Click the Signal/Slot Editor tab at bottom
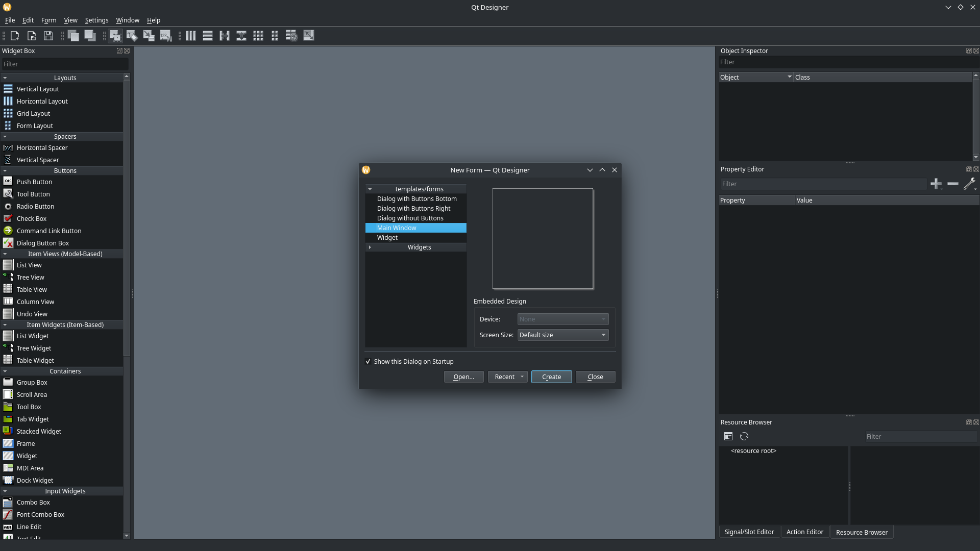 [x=749, y=532]
